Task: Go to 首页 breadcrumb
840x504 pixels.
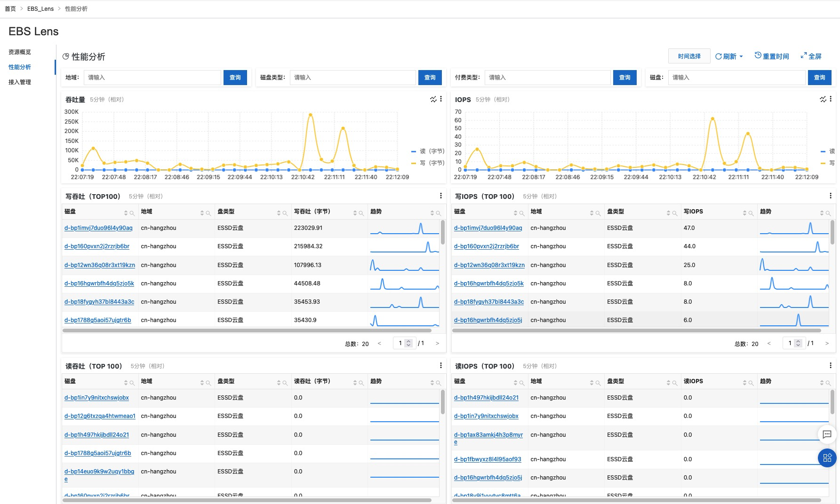Action: 10,9
